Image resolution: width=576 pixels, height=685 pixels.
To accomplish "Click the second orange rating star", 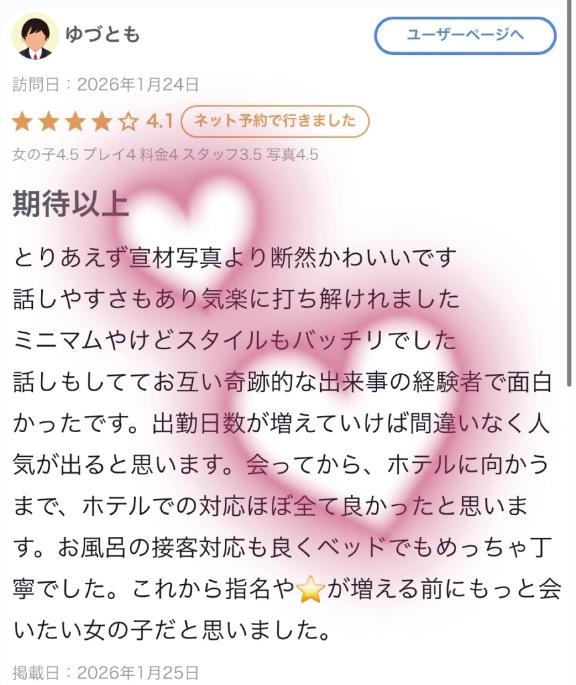I will [49, 122].
